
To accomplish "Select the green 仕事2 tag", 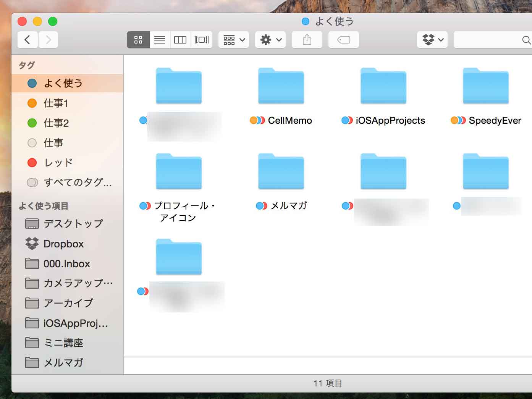I will tap(68, 123).
